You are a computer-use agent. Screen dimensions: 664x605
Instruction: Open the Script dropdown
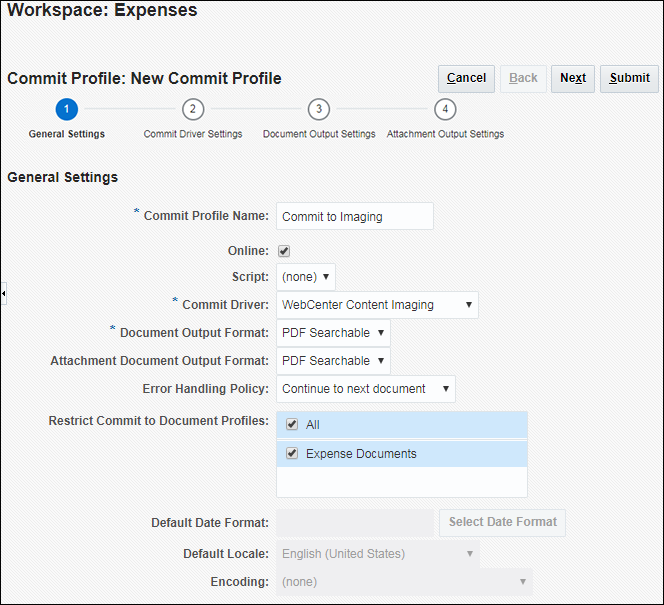point(306,277)
